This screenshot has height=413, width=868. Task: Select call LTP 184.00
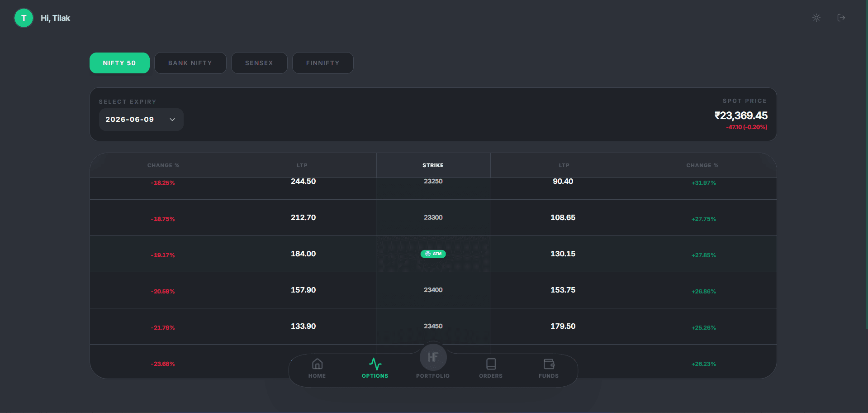[303, 254]
